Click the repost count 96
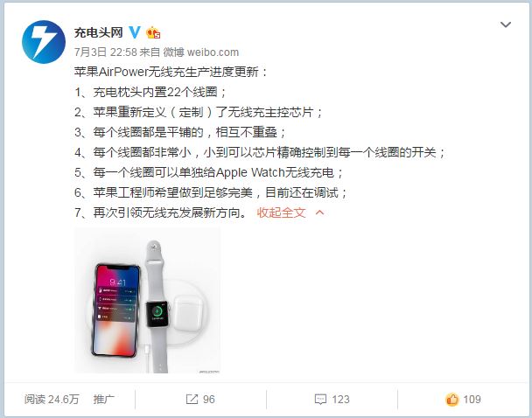The width and height of the screenshot is (532, 418). coord(208,400)
